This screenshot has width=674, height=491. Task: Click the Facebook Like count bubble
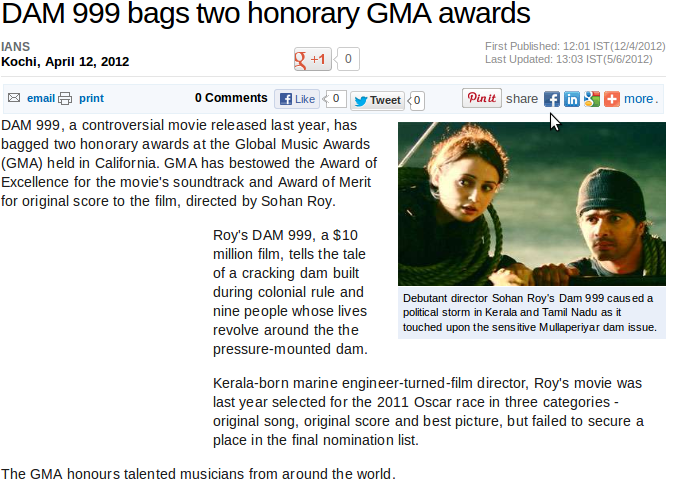[337, 99]
